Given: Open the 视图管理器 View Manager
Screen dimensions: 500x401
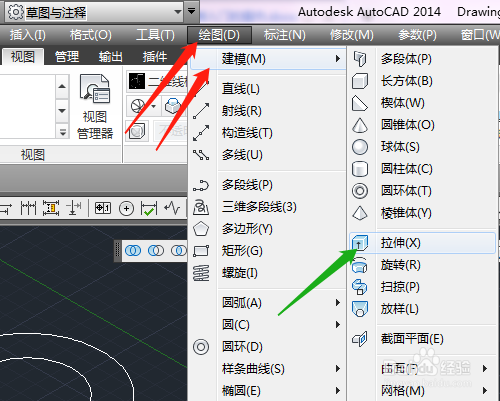Looking at the screenshot, I should tap(95, 107).
